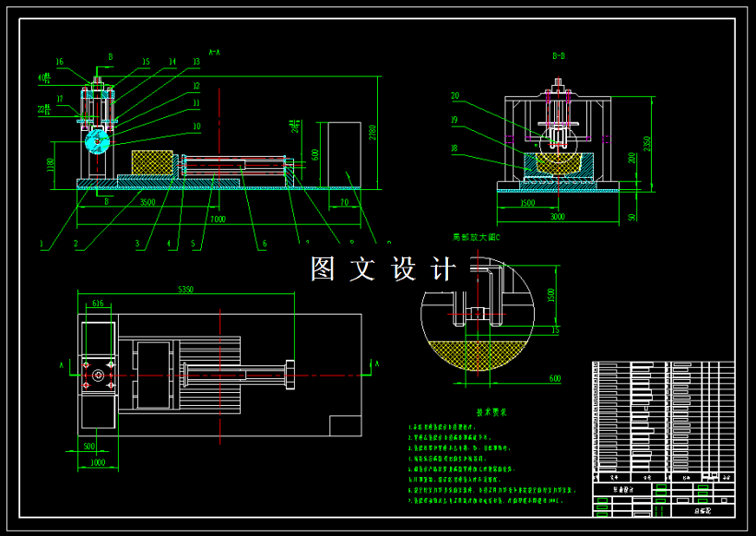Select the 3600 horizontal dimension text
Image resolution: width=756 pixels, height=536 pixels.
click(x=148, y=203)
